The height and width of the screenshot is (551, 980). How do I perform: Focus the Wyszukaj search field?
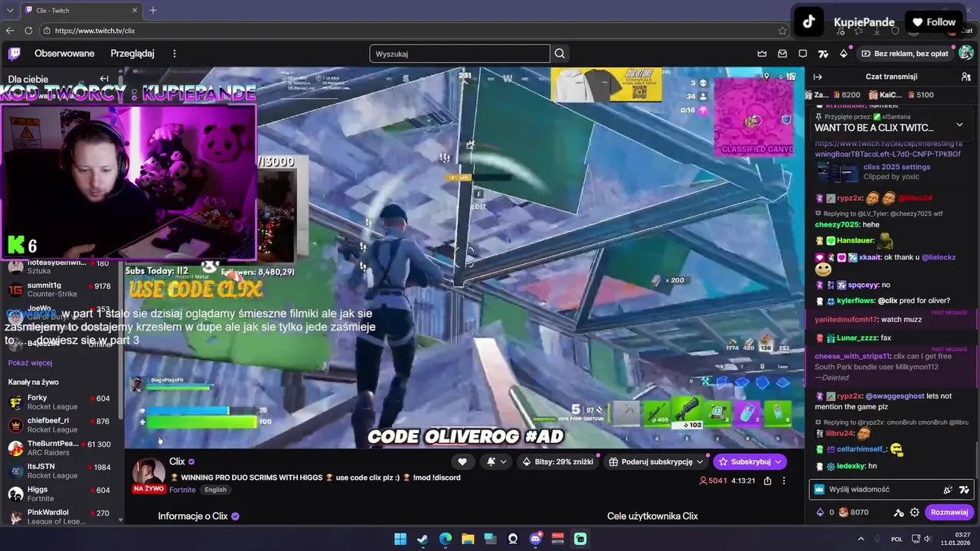tap(459, 54)
